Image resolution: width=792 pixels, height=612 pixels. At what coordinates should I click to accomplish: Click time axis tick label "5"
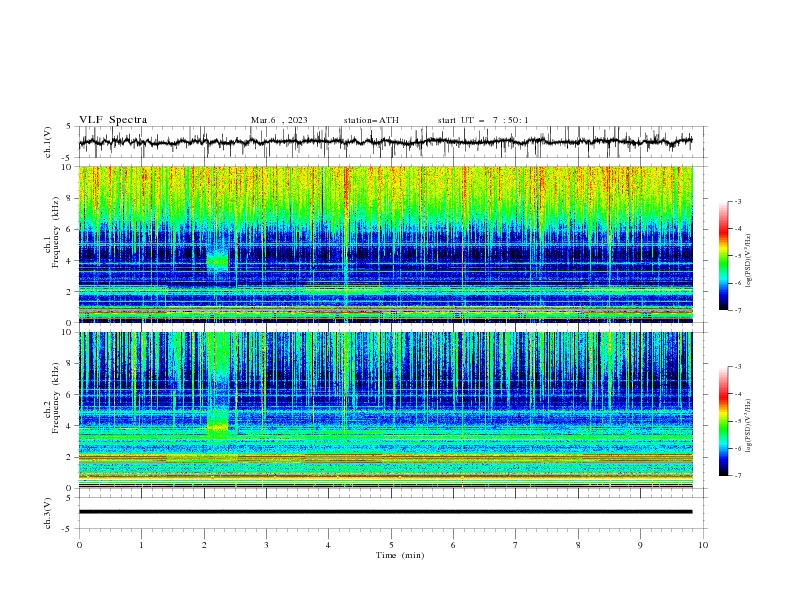[391, 545]
